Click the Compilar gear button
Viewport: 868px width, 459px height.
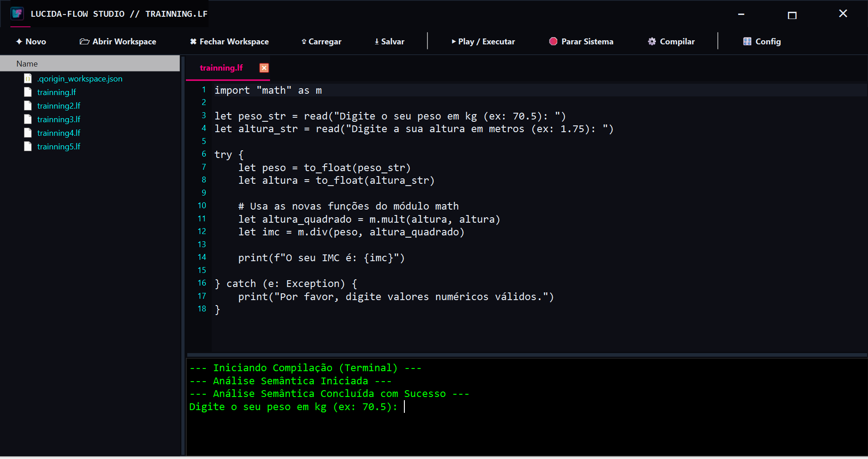[671, 42]
